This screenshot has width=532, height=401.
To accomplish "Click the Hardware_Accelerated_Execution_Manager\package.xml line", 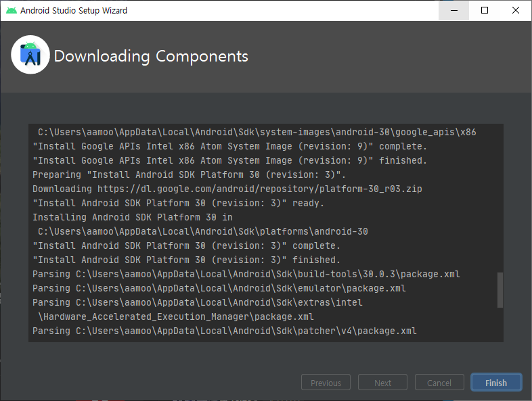I will (x=176, y=316).
